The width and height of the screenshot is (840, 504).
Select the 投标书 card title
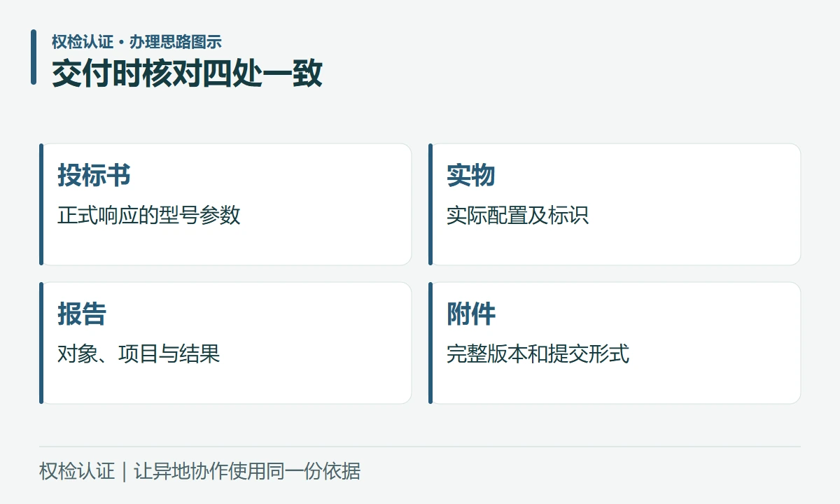click(94, 176)
